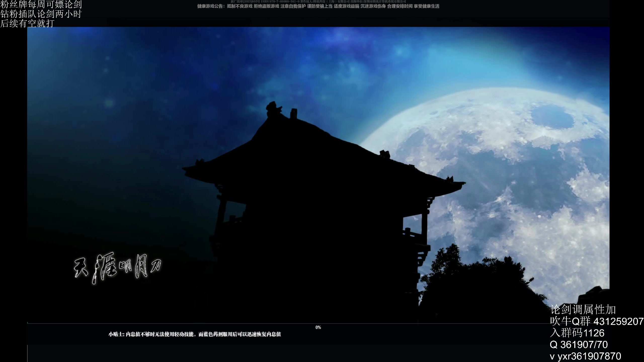Click the 健康游戏公告 notice text
Image resolution: width=644 pixels, height=362 pixels.
[x=318, y=6]
